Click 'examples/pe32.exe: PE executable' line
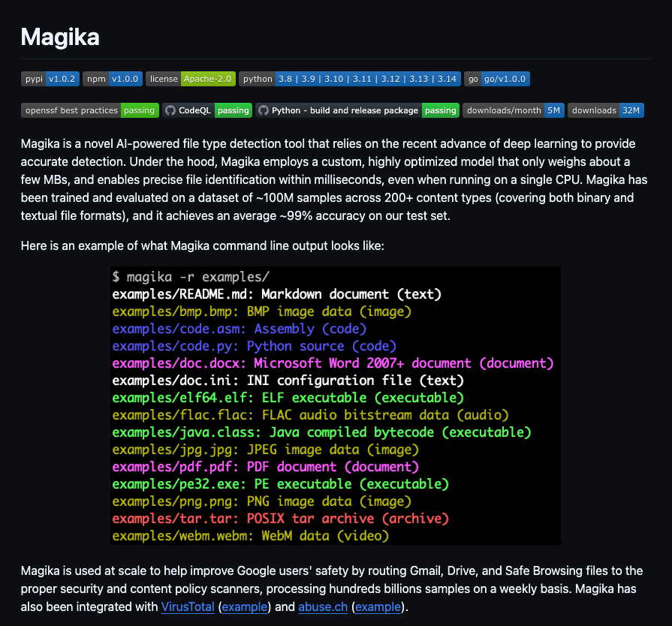This screenshot has height=626, width=672. pos(280,483)
